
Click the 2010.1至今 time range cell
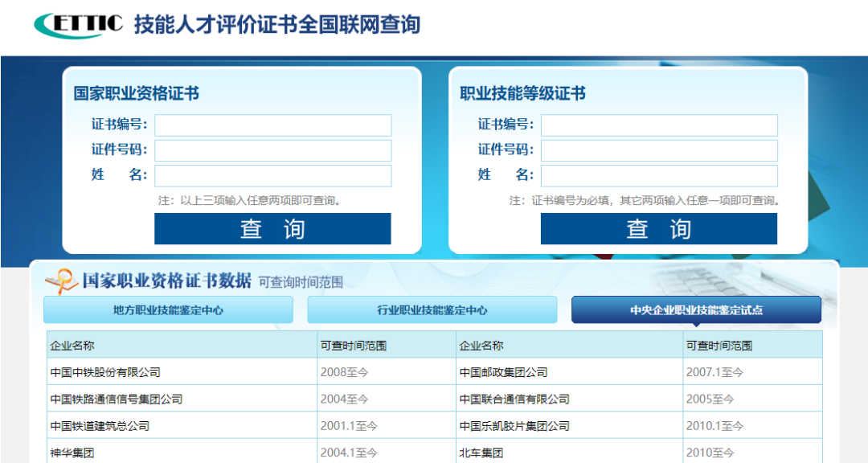753,426
